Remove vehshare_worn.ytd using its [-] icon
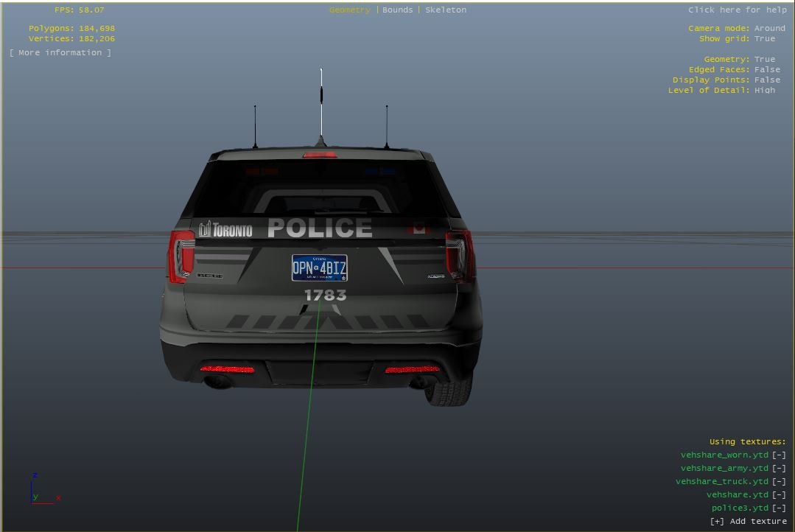 click(779, 455)
